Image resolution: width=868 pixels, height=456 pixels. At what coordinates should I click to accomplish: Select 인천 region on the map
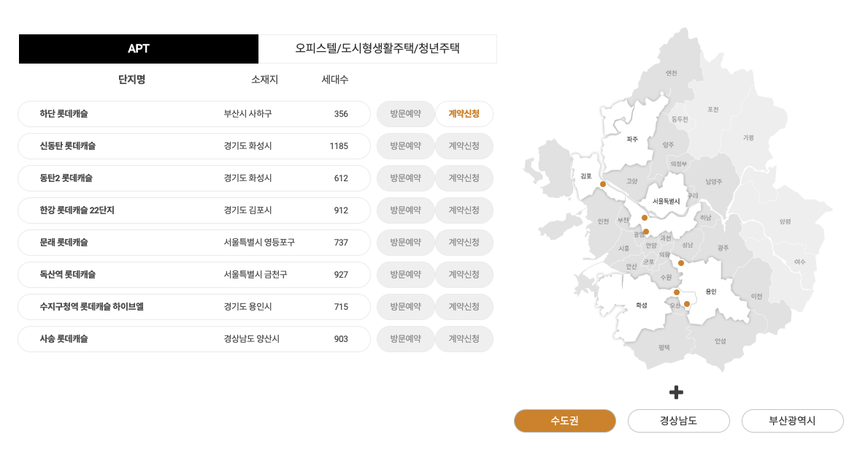604,221
